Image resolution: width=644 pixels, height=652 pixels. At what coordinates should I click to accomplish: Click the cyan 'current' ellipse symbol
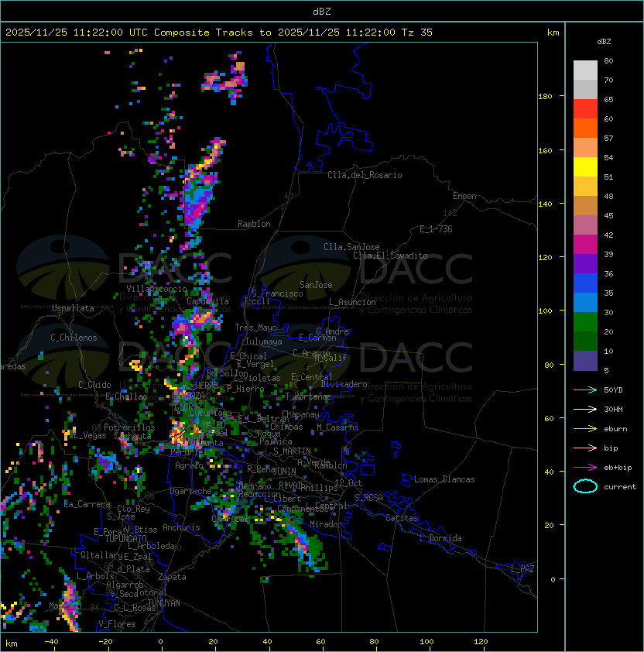coord(585,486)
